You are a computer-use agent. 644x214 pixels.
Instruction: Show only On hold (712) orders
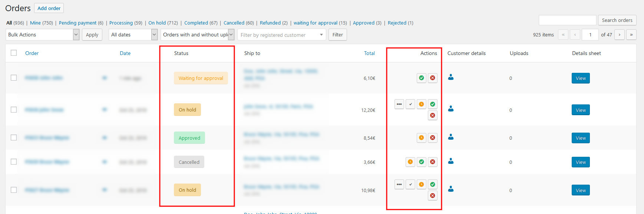[x=163, y=23]
